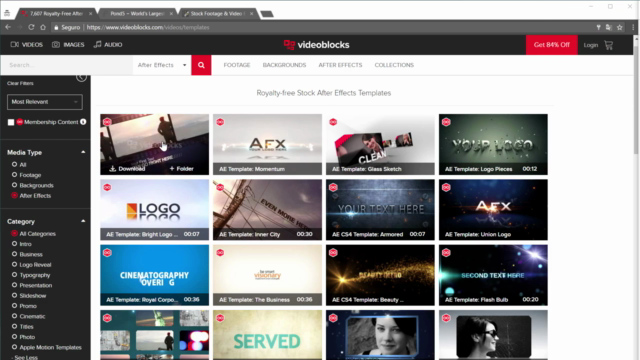Screen dimensions: 640x360
Task: Click the Get 84% Off button
Action: click(x=551, y=45)
